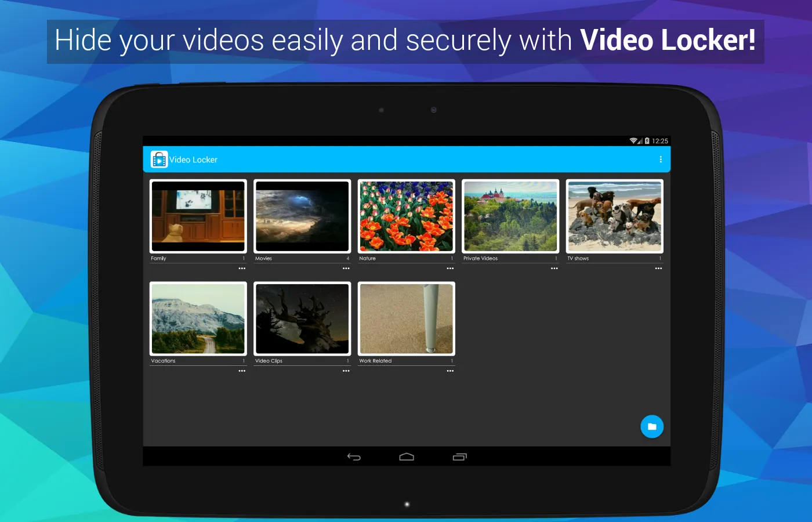The image size is (812, 522).
Task: Tap the Vacations folder label
Action: pos(163,361)
